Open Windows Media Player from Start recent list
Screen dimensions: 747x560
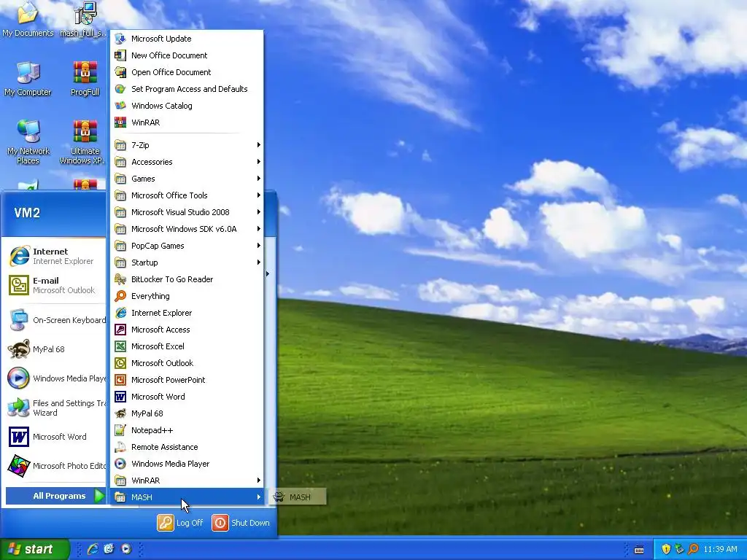(55, 378)
